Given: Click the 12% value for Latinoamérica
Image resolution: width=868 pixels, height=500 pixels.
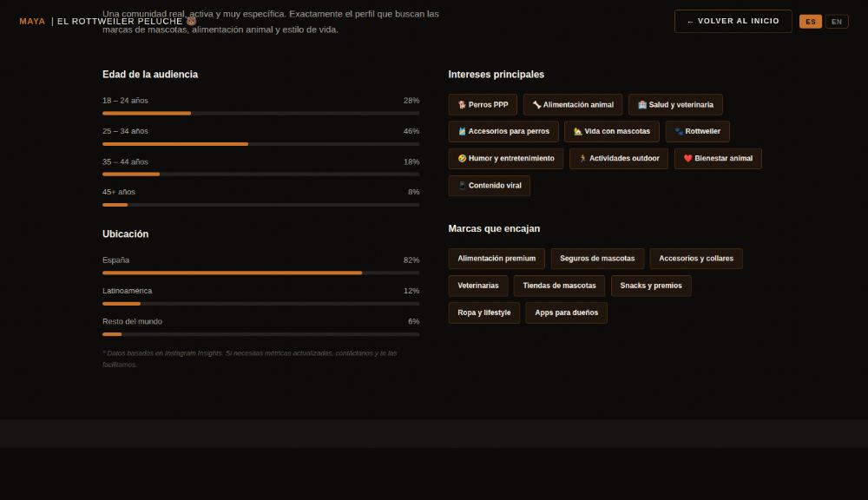Looking at the screenshot, I should [411, 291].
